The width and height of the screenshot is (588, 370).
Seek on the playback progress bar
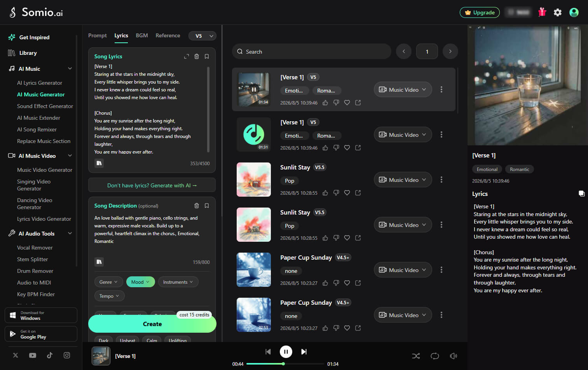[x=285, y=364]
